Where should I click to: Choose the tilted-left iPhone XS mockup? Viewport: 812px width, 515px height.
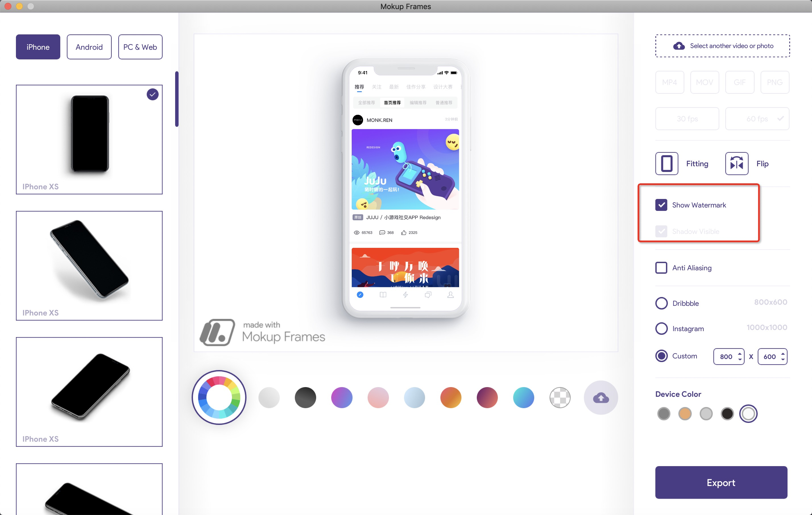[89, 392]
